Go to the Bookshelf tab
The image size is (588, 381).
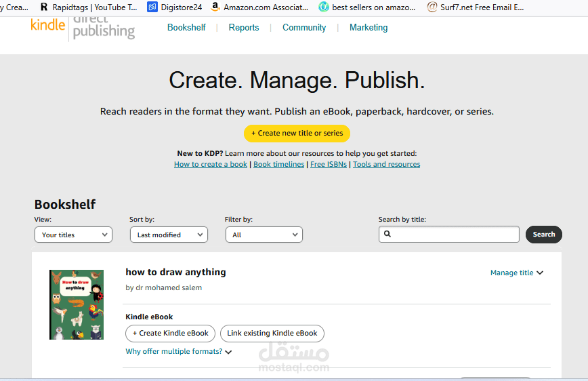pos(186,27)
